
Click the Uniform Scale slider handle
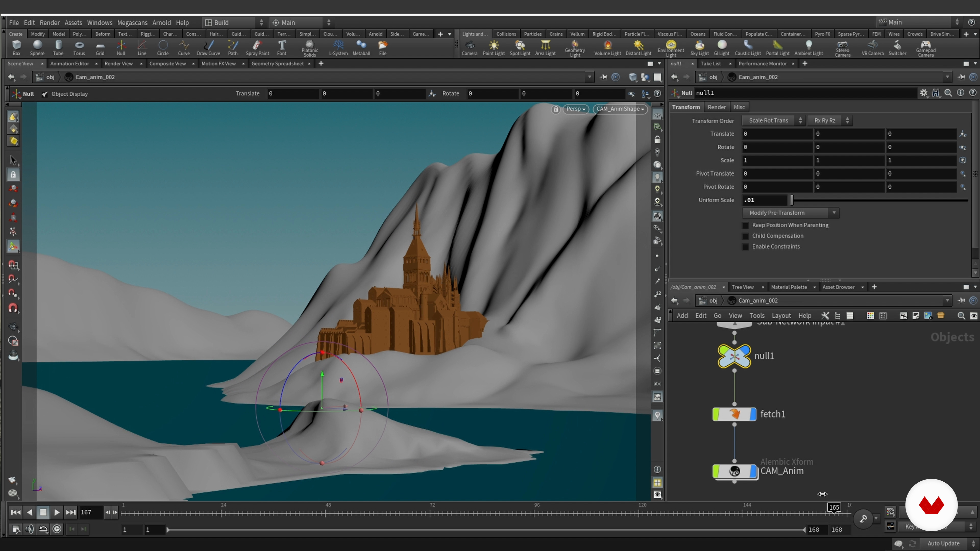[x=792, y=200]
